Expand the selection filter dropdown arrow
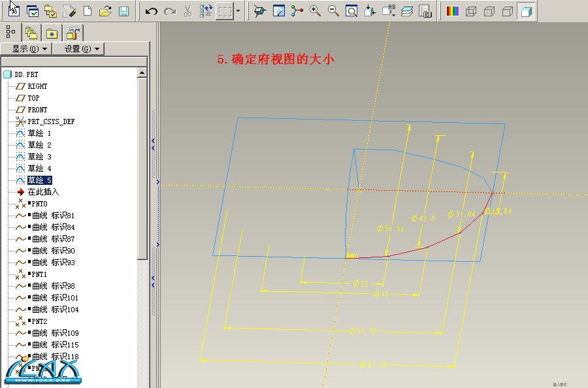 (238, 11)
